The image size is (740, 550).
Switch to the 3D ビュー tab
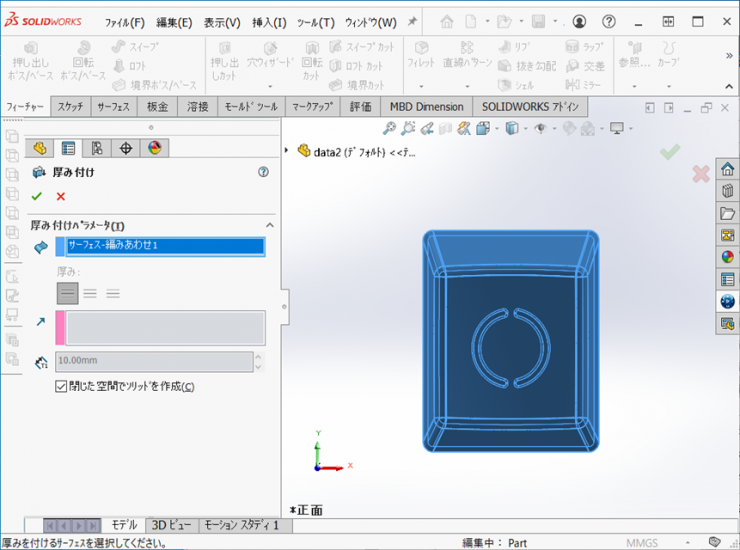171,525
